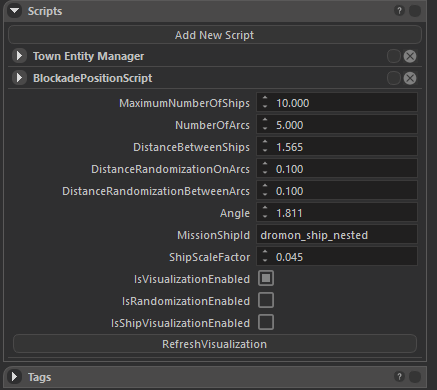437x390 pixels.
Task: Click NumberOfArcs property label
Action: coord(212,125)
